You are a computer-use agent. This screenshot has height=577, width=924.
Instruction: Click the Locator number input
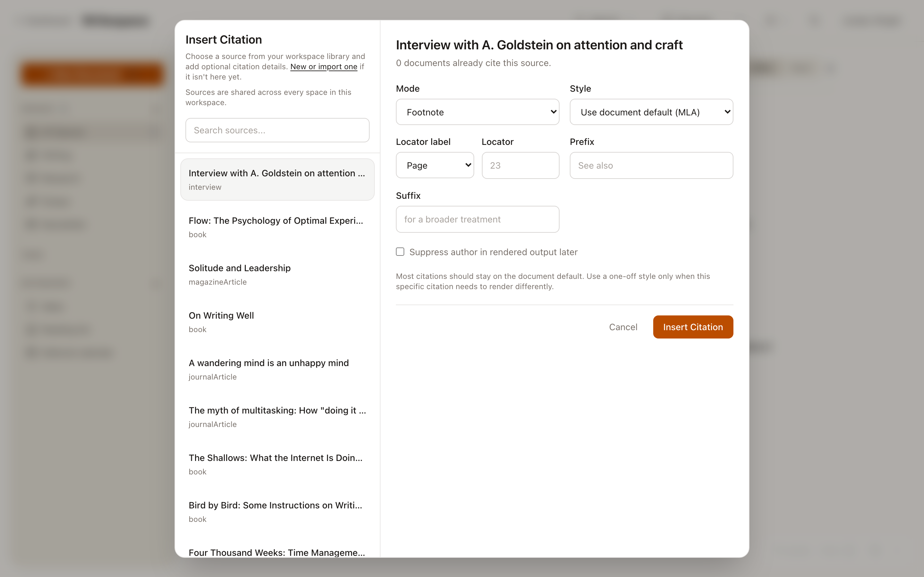520,165
